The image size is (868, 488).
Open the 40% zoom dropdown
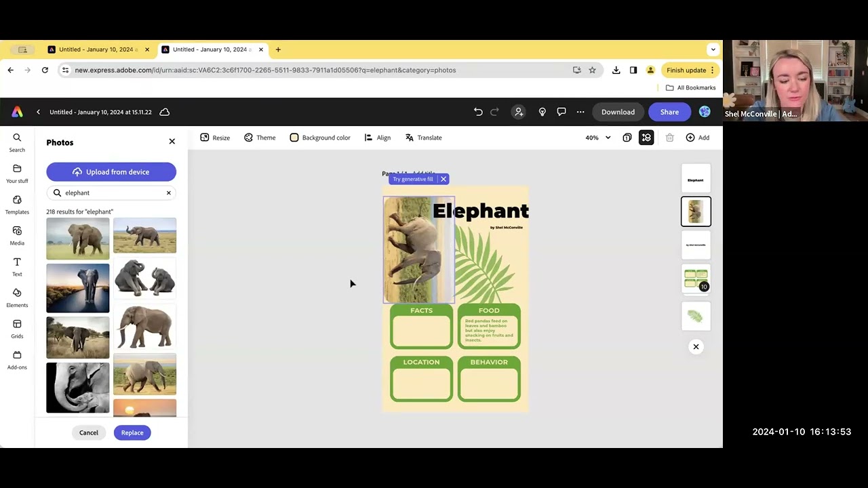click(598, 138)
